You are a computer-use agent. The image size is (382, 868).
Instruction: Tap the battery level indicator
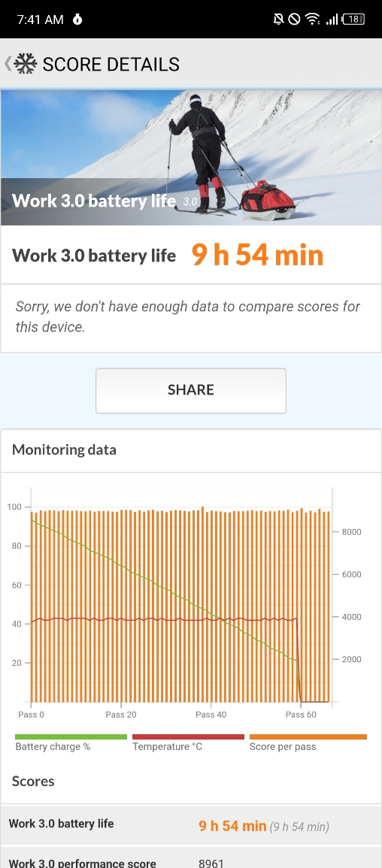click(353, 20)
